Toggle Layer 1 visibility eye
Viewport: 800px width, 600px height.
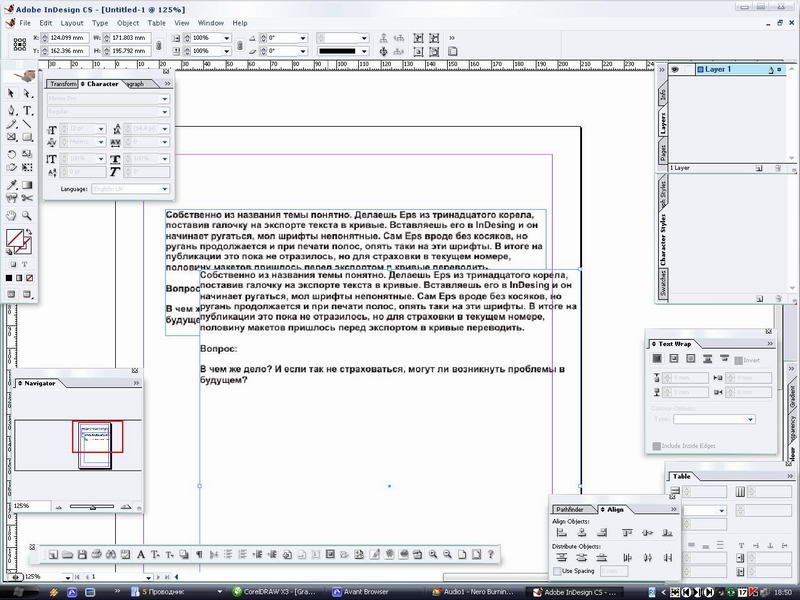(x=675, y=69)
